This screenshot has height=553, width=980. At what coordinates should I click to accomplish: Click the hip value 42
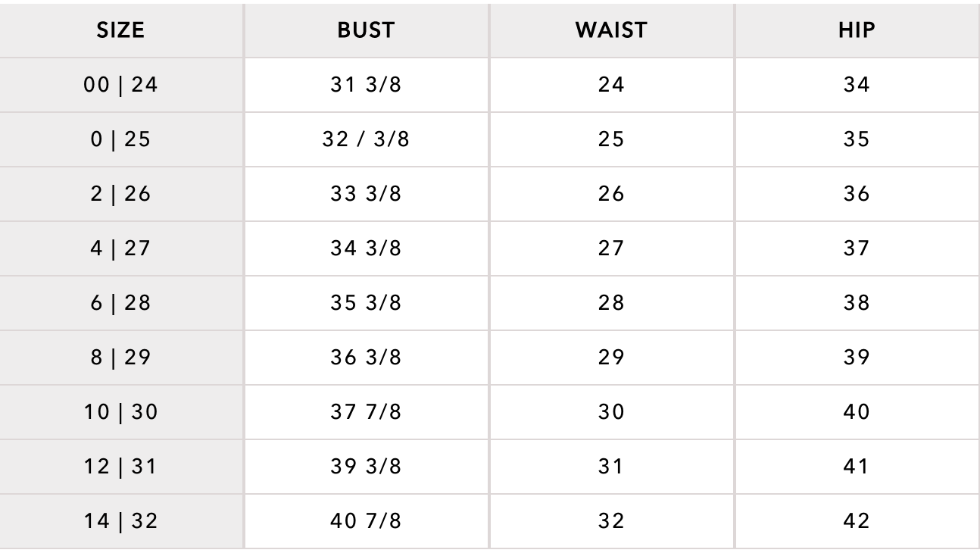(857, 521)
